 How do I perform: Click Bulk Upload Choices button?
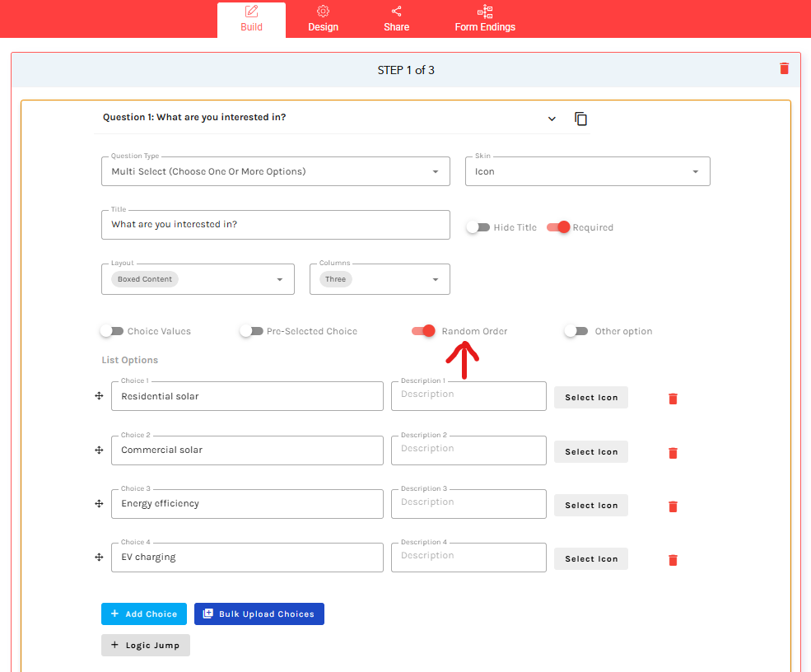point(259,614)
